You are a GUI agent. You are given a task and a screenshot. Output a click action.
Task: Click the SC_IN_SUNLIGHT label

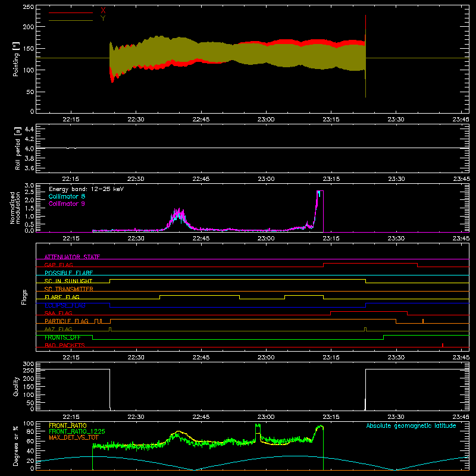(x=68, y=281)
